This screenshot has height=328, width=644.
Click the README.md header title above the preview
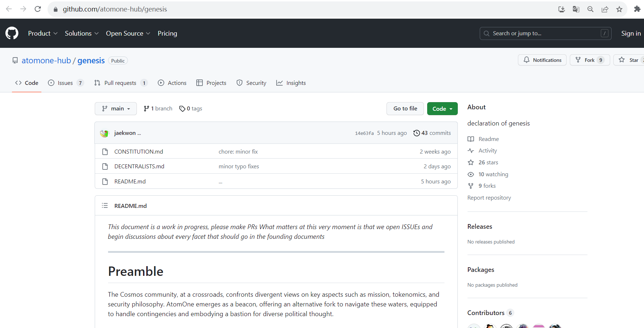coord(131,206)
